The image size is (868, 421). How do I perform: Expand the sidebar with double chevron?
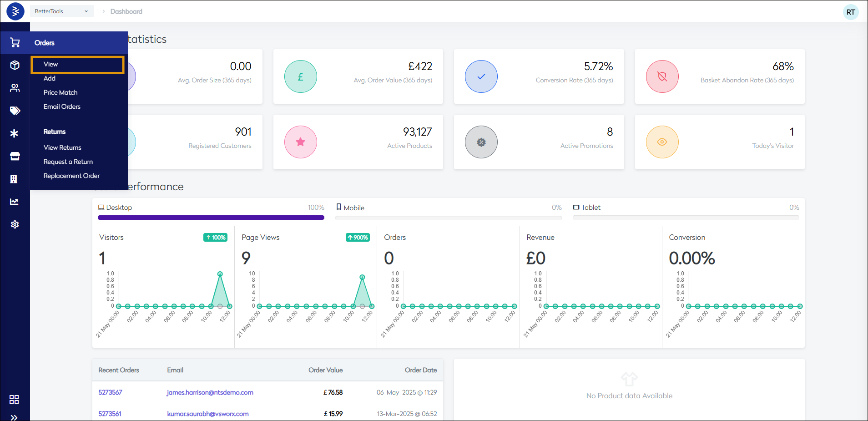click(x=14, y=417)
